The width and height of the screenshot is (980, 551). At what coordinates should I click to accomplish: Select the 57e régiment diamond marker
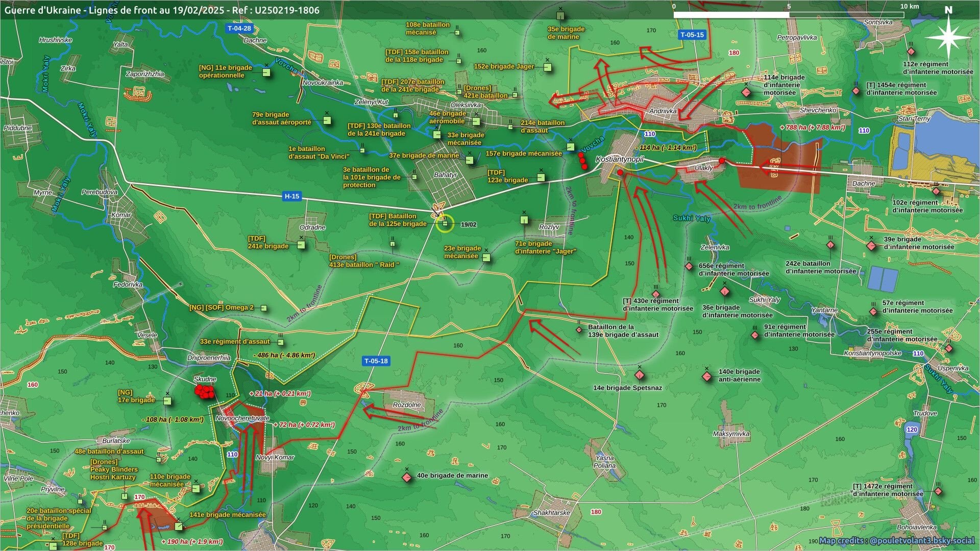coord(873,311)
